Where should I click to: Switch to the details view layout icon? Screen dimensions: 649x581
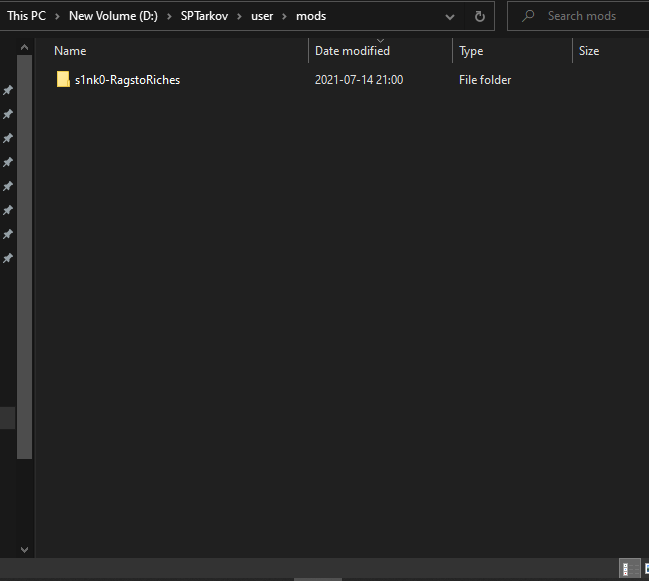point(630,569)
